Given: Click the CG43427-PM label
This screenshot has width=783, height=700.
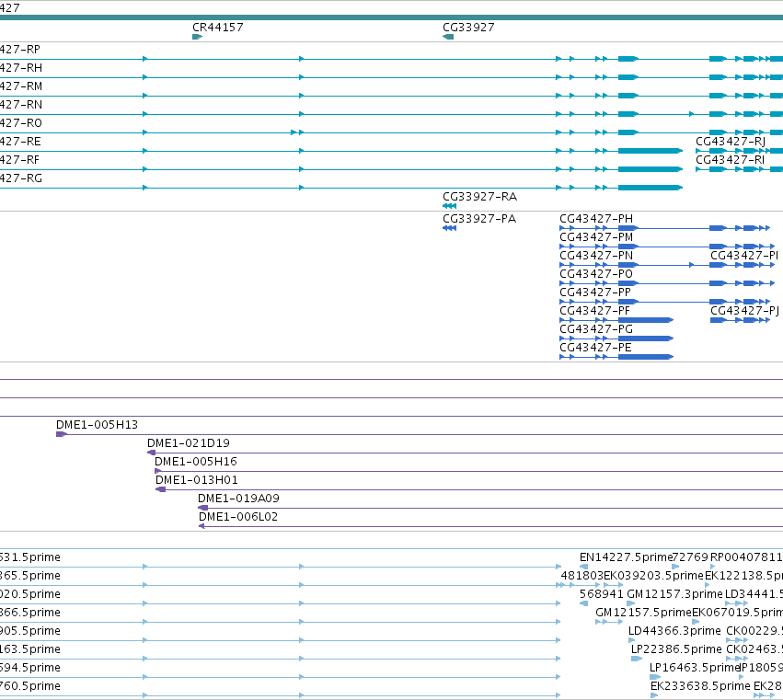Looking at the screenshot, I should (x=596, y=236).
